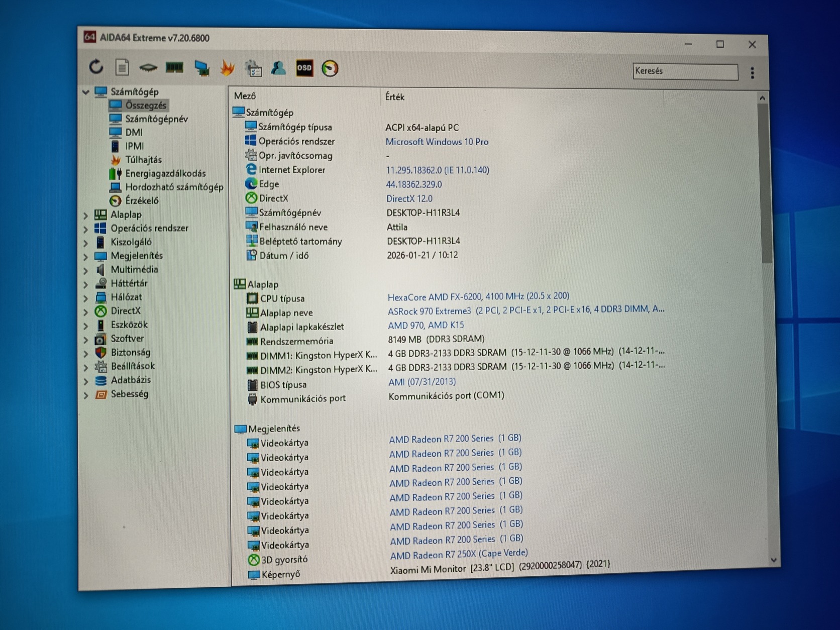Click the scrollbar down arrow

(x=773, y=560)
